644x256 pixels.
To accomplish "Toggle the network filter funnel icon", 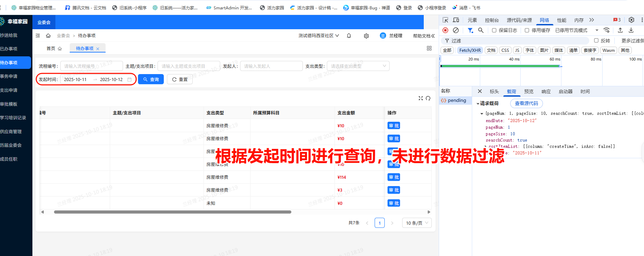I will [470, 30].
